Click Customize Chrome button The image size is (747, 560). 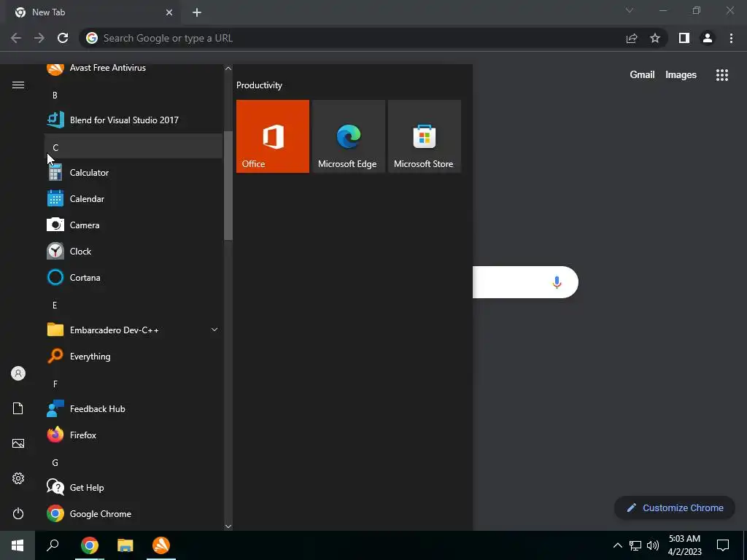(675, 507)
